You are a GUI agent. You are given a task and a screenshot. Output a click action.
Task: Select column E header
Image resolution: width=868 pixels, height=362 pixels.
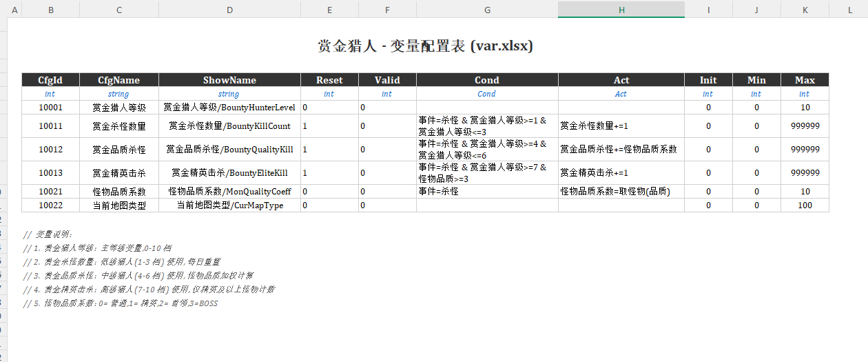tap(329, 9)
